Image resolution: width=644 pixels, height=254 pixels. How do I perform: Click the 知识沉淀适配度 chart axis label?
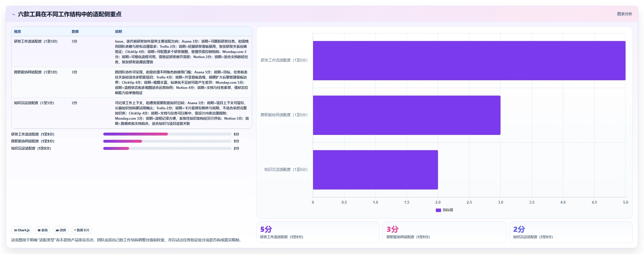pos(286,170)
